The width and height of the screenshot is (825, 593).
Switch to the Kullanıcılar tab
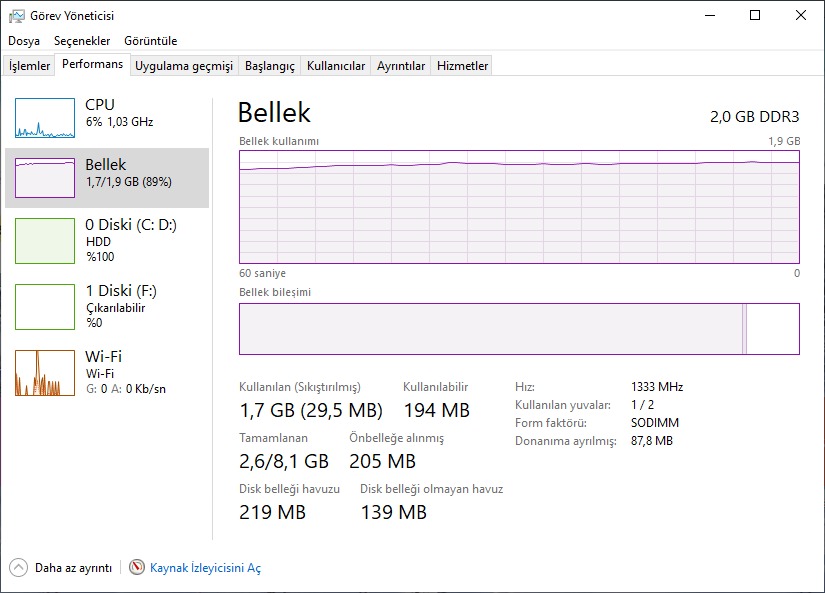(335, 66)
